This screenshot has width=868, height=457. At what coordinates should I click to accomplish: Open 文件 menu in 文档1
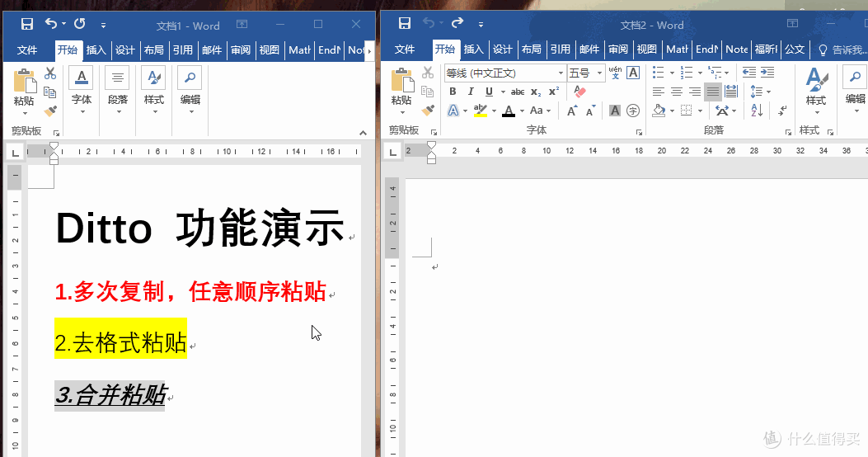point(27,49)
